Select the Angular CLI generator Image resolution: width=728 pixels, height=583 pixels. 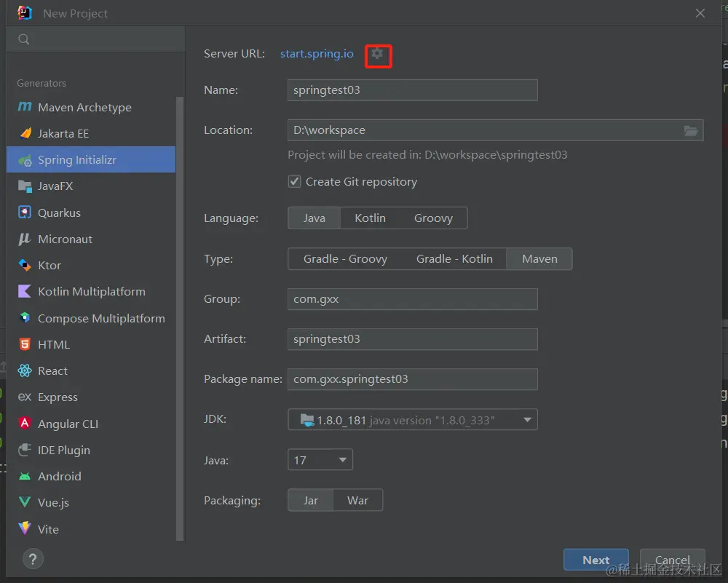(x=68, y=424)
